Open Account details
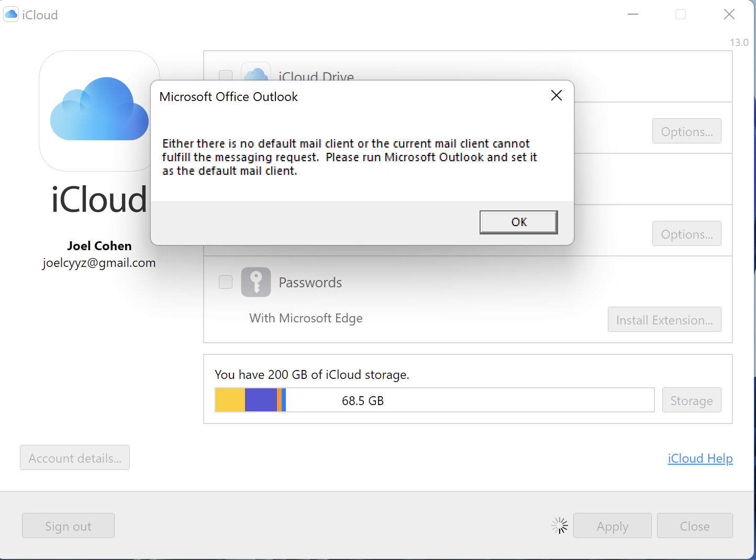This screenshot has width=756, height=560. [x=75, y=457]
